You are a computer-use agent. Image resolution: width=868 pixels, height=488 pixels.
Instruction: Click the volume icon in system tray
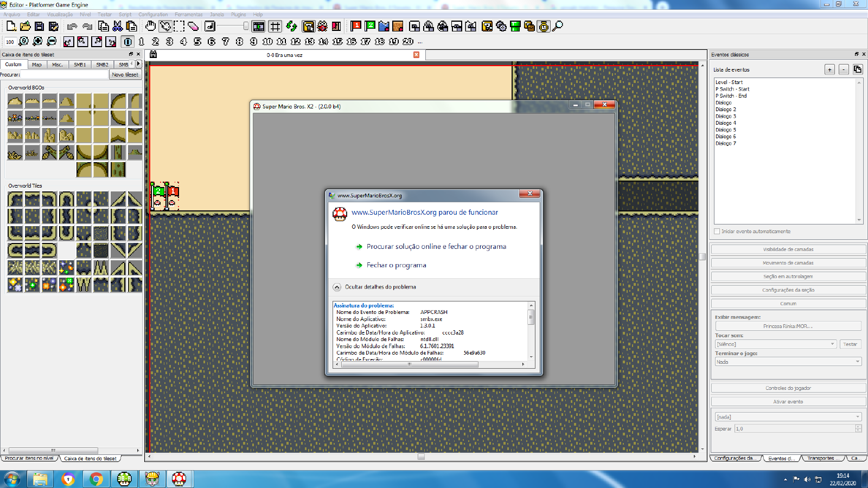tap(807, 479)
